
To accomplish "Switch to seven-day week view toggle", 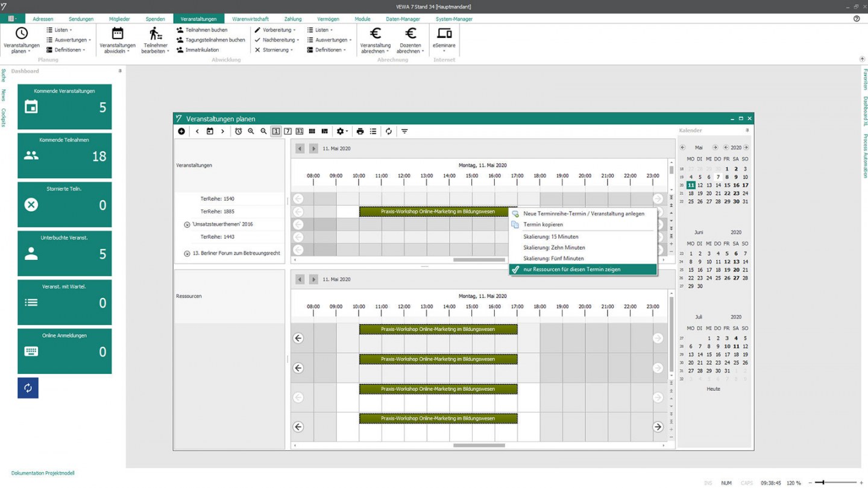I will tap(288, 132).
